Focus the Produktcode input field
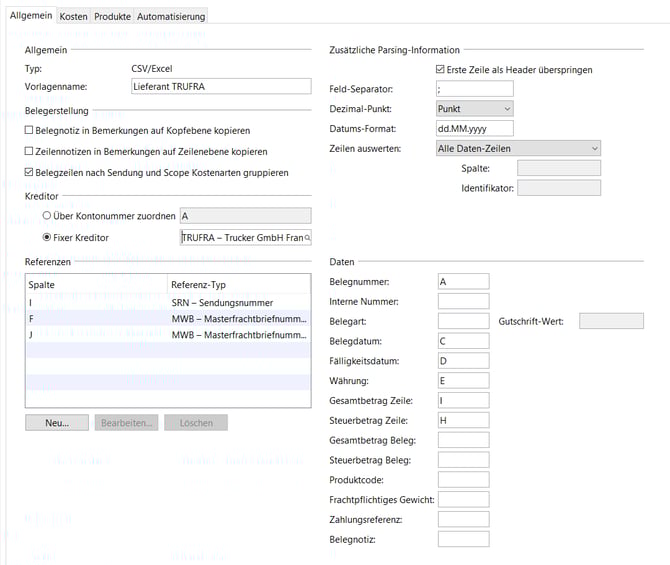This screenshot has width=670, height=565. [x=463, y=480]
